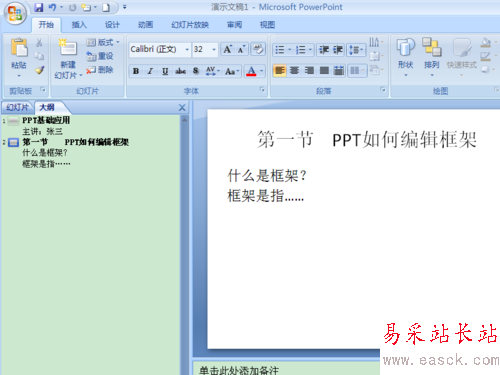Align text right

309,71
